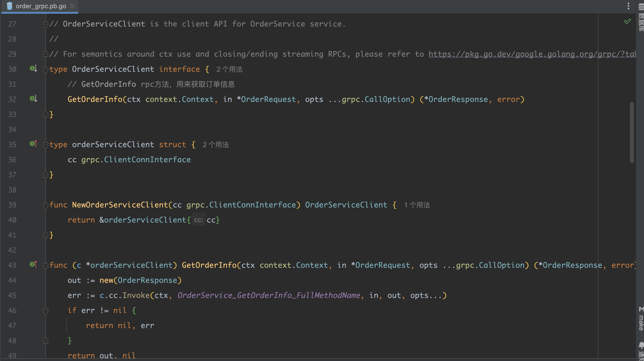644x361 pixels.
Task: Click implements-method gutter icon on line 43
Action: pyautogui.click(x=33, y=264)
